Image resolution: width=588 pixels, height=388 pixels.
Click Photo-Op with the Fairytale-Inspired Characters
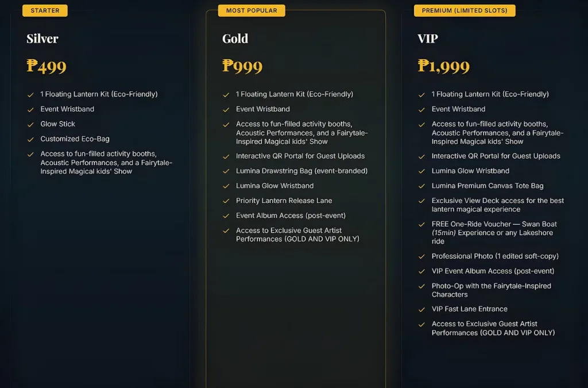tap(491, 290)
